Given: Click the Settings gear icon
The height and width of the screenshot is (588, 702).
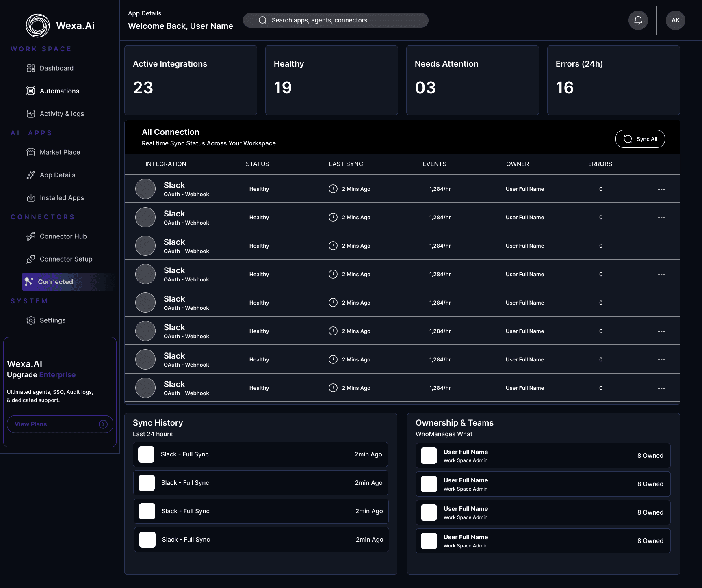Looking at the screenshot, I should coord(31,320).
